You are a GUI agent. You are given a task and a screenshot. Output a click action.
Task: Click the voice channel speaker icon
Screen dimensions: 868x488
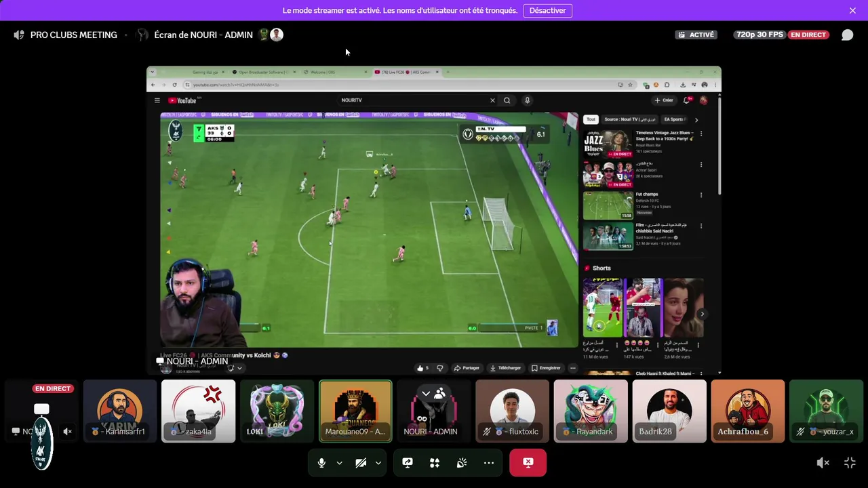(19, 35)
